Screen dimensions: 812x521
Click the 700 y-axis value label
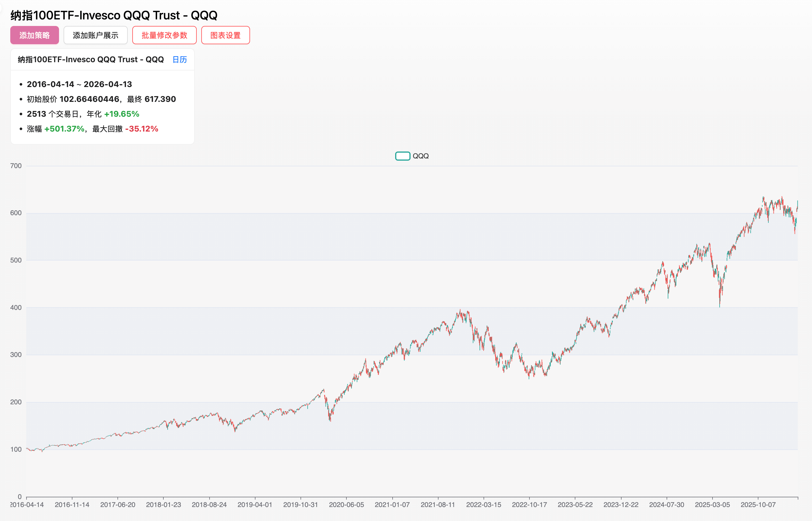click(16, 166)
